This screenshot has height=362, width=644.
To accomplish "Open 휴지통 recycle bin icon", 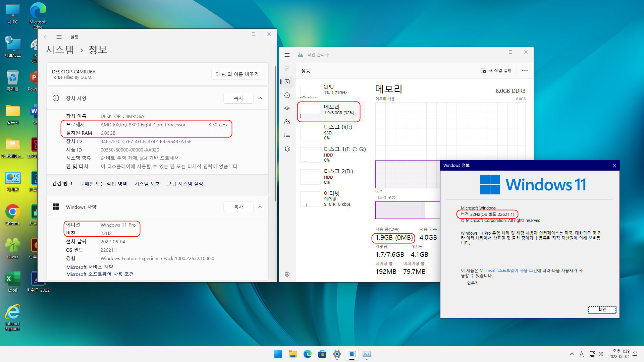I will [x=13, y=81].
